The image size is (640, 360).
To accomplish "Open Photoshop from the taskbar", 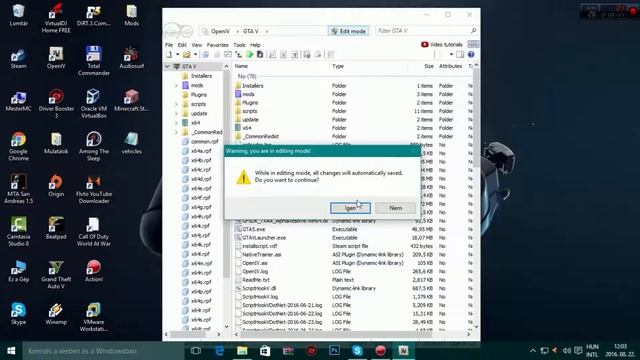I will coord(334,351).
